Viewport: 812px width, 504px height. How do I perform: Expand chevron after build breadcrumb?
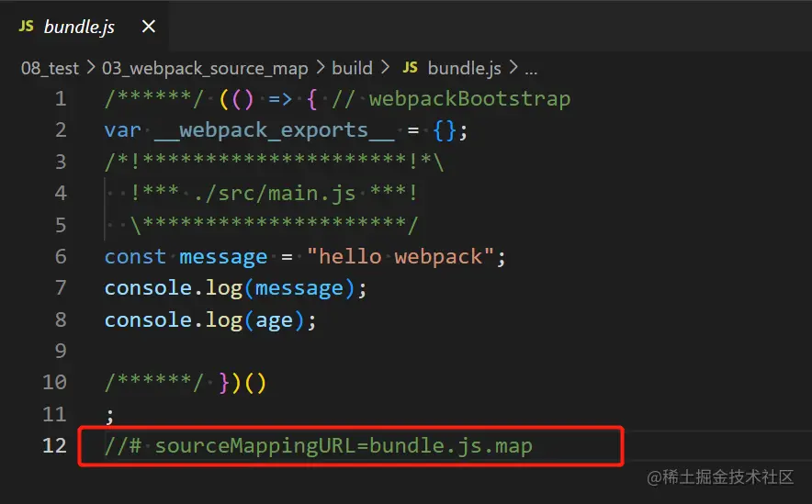click(385, 67)
